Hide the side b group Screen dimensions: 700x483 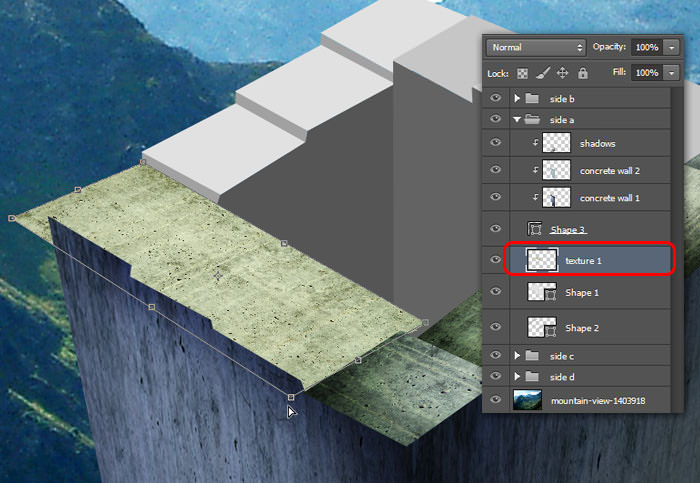click(x=496, y=98)
